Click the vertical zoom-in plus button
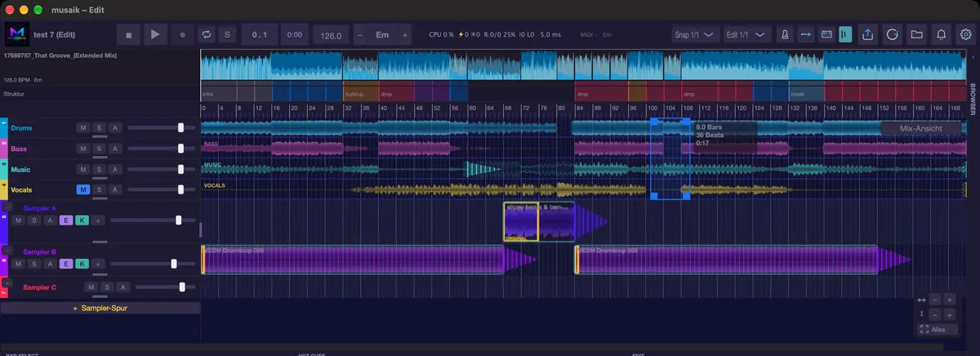Viewport: 980px width, 356px height. point(949,314)
